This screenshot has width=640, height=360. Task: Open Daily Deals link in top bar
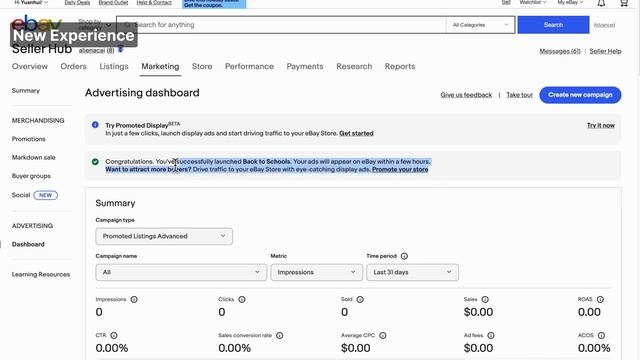point(77,2)
